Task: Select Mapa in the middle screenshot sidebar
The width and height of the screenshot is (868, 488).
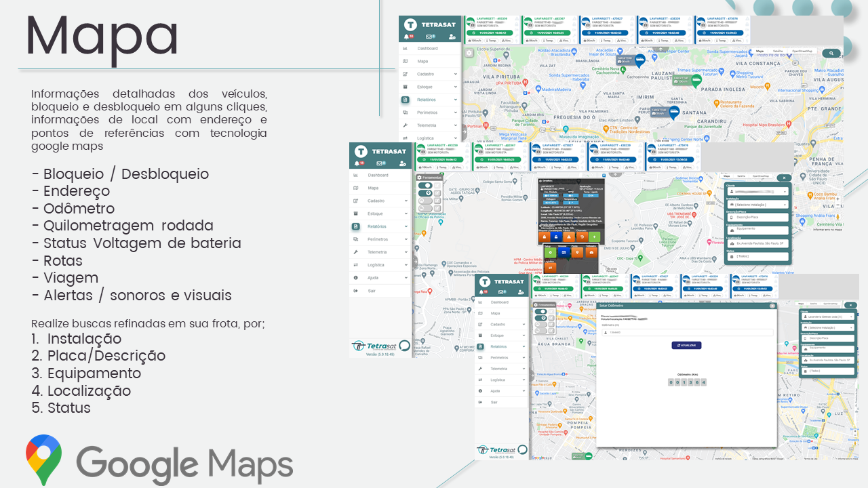Action: pyautogui.click(x=373, y=188)
